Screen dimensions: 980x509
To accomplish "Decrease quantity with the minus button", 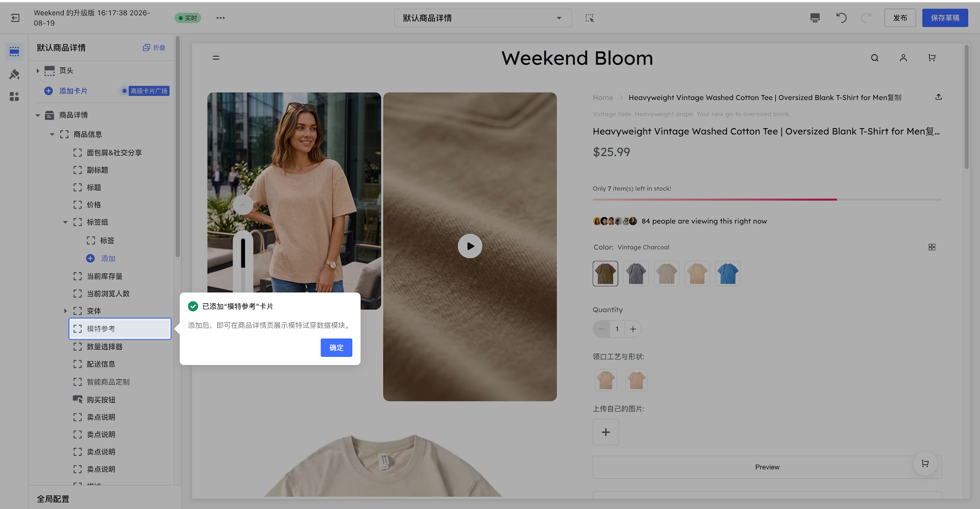I will tap(601, 329).
